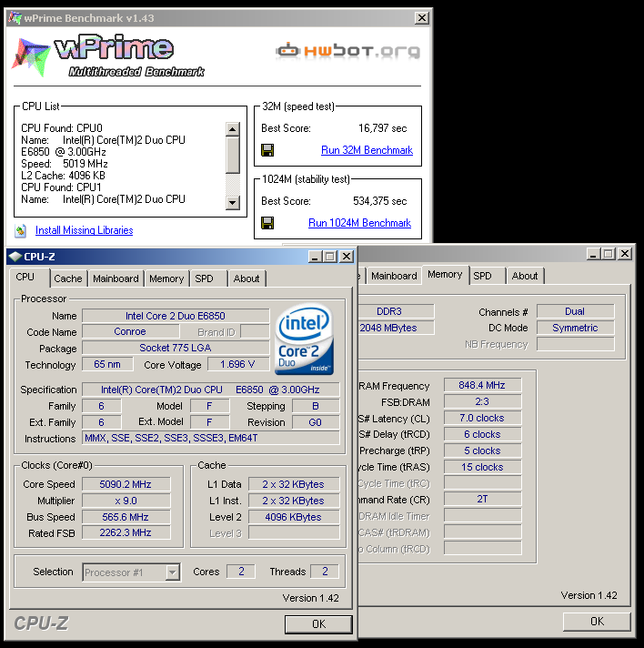The image size is (644, 648).
Task: Click the Core Speed value 5090.2 MHz
Action: point(126,484)
